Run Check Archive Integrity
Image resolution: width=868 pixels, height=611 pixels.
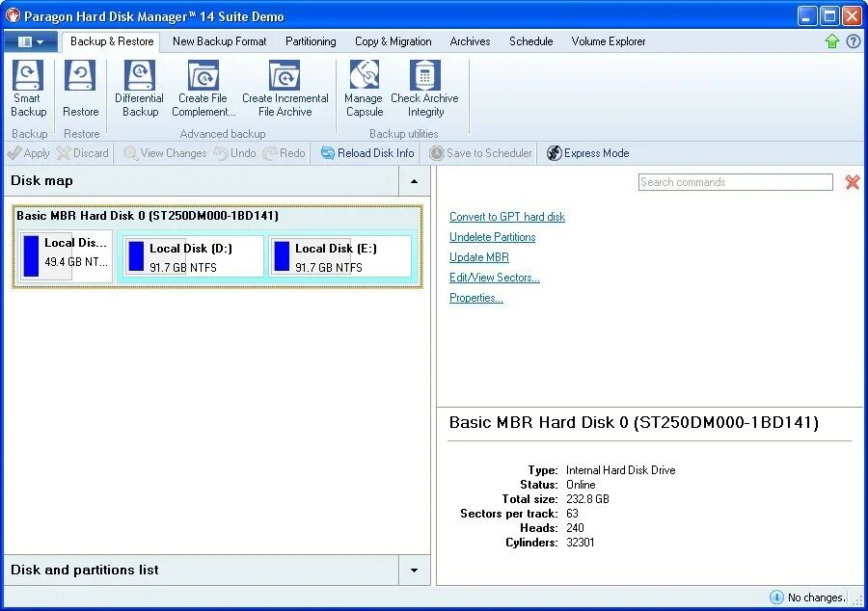click(x=424, y=89)
